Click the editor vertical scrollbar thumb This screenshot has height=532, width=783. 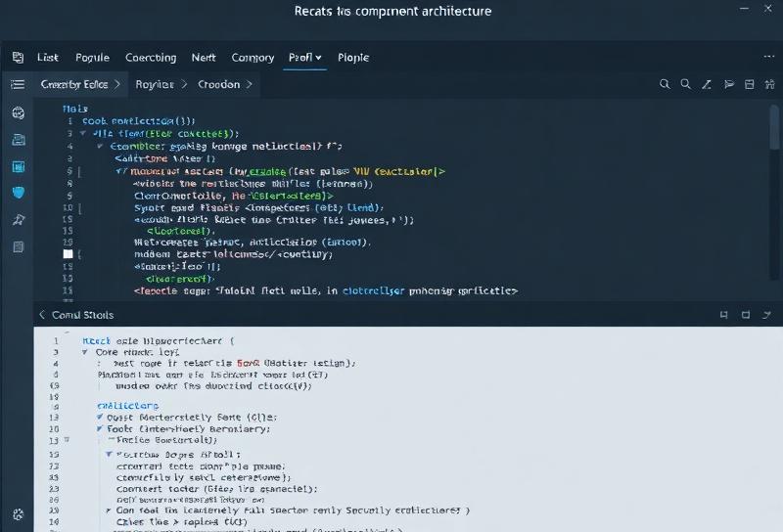click(774, 127)
